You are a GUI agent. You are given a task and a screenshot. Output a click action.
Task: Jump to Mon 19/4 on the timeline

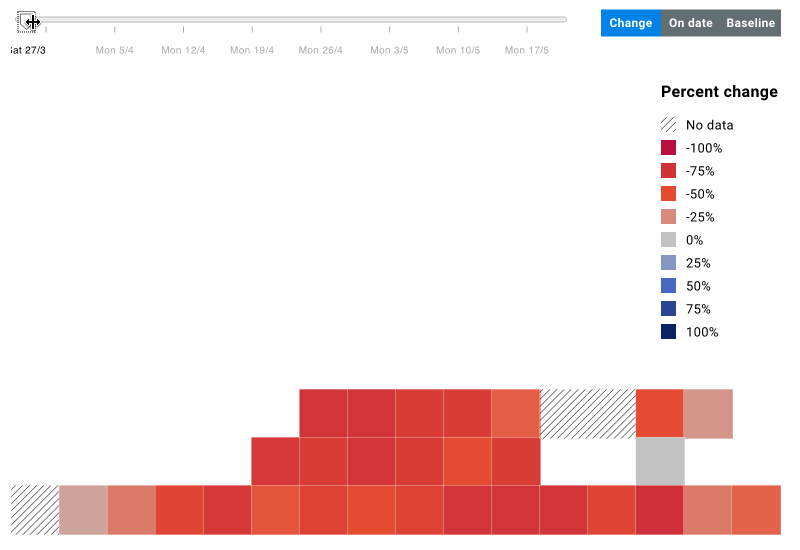pos(252,50)
